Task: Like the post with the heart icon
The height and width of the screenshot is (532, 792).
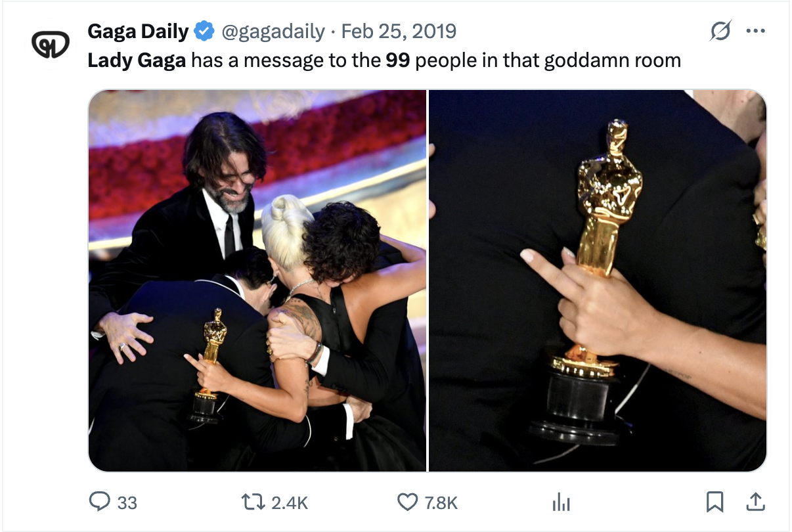Action: pyautogui.click(x=408, y=502)
